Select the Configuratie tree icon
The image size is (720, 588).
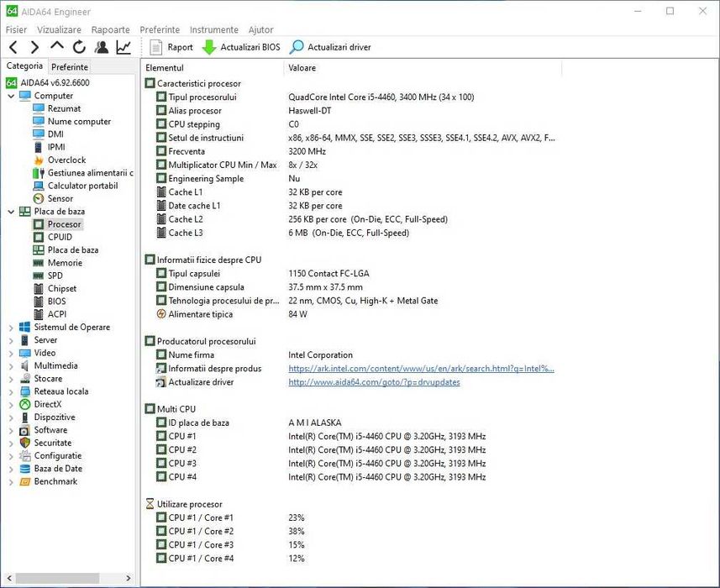pos(25,456)
